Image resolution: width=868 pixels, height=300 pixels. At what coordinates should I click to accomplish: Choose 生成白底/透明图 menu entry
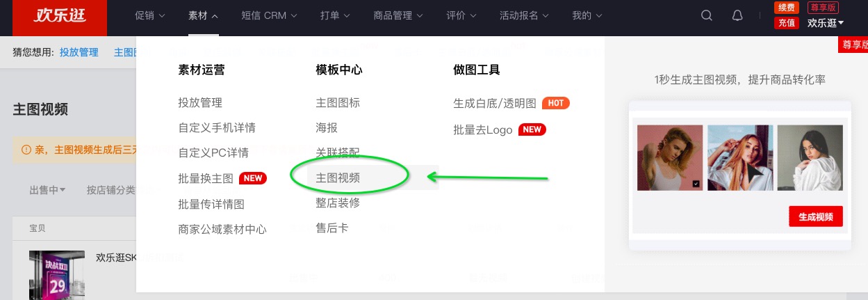pyautogui.click(x=495, y=103)
